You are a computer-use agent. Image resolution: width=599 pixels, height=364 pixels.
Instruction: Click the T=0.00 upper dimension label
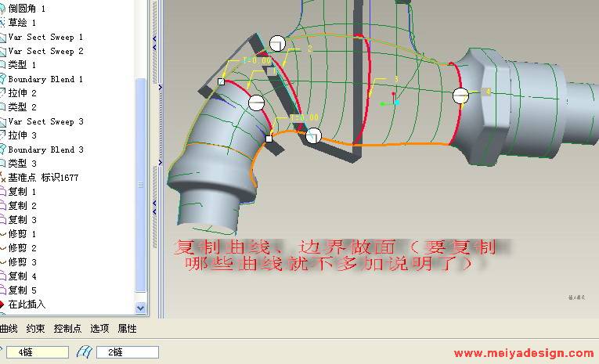click(257, 61)
